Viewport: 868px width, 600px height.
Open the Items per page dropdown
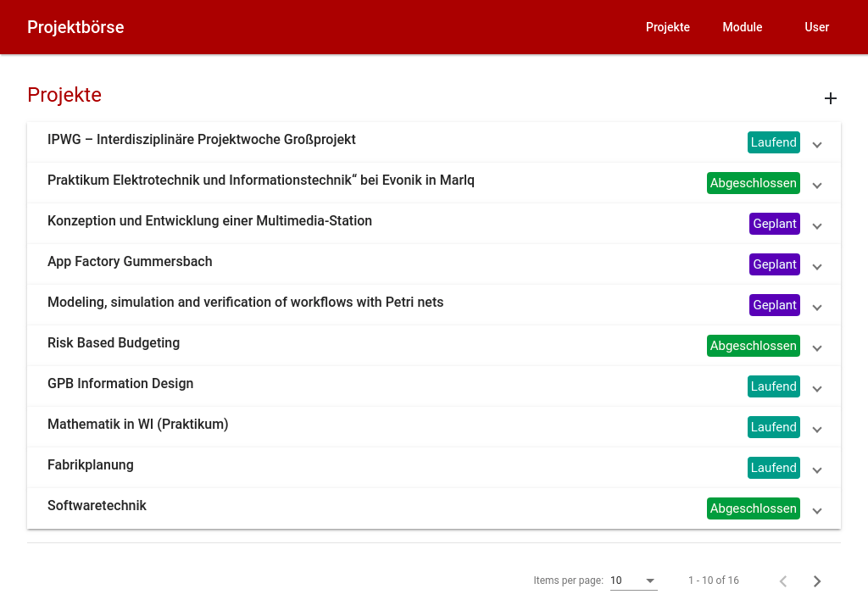click(633, 581)
